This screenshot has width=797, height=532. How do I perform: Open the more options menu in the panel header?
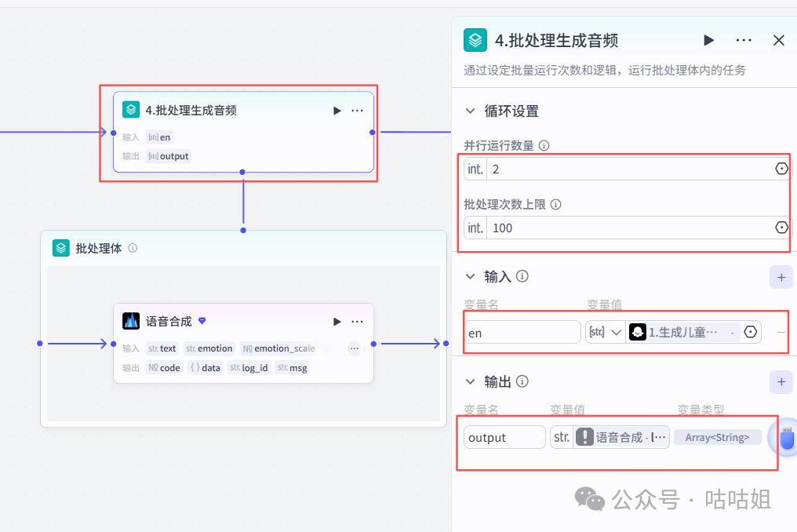click(743, 40)
